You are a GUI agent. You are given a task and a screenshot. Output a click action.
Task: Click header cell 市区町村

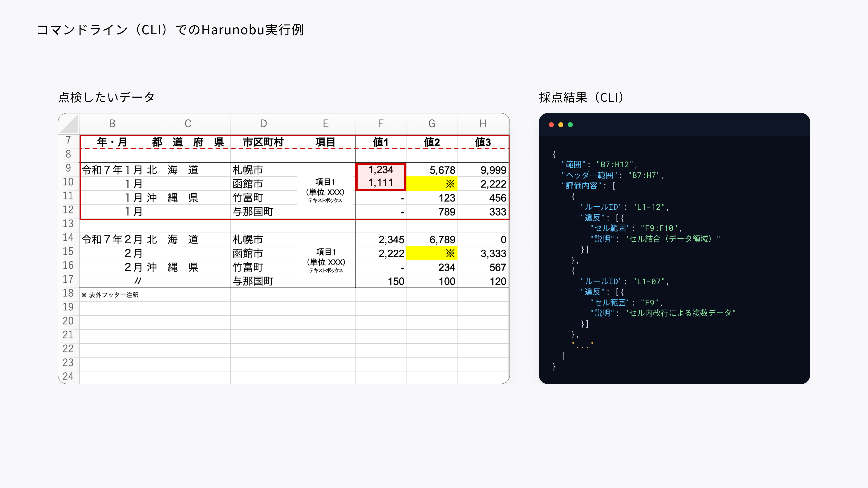tap(263, 142)
